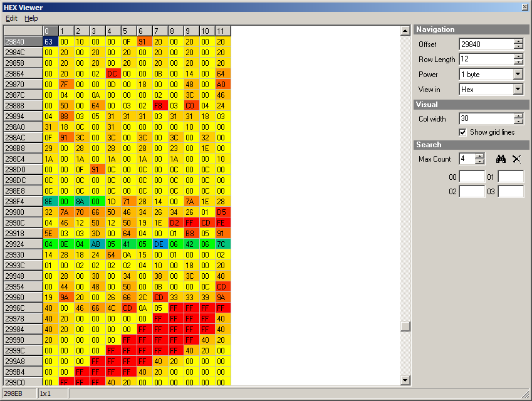The height and width of the screenshot is (401, 532).
Task: Select row header 299B4
Action: [23, 372]
